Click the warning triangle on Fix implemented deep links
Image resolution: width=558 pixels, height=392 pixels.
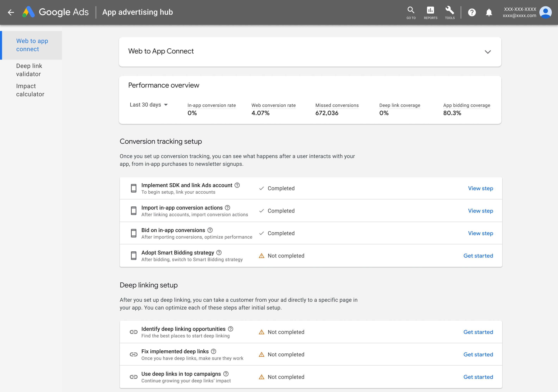tap(262, 354)
